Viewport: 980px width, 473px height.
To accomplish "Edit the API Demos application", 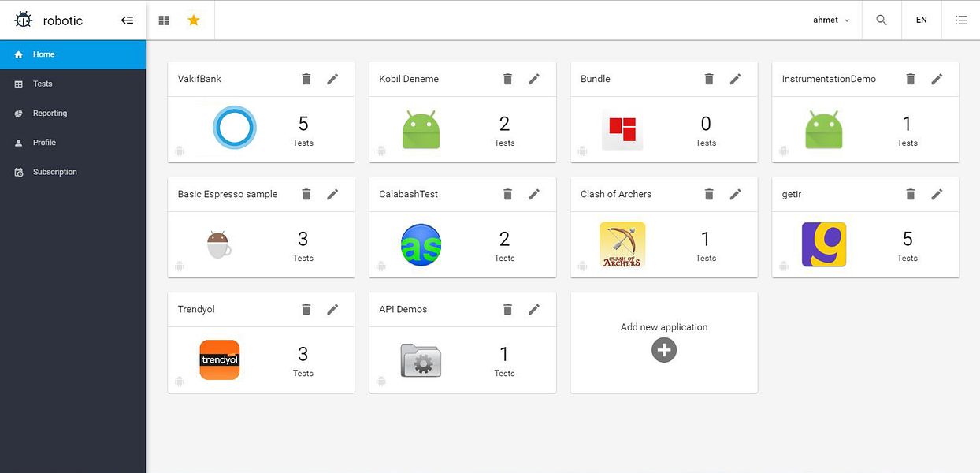I will click(534, 309).
